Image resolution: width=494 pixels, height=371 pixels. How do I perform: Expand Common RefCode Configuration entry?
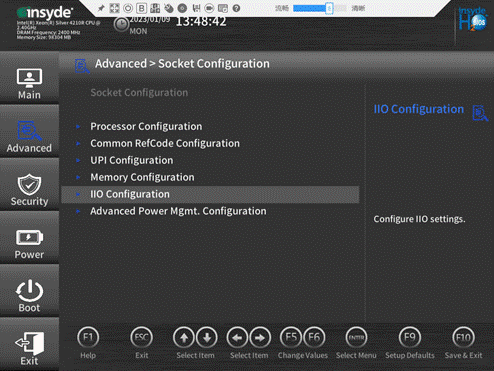pyautogui.click(x=165, y=144)
